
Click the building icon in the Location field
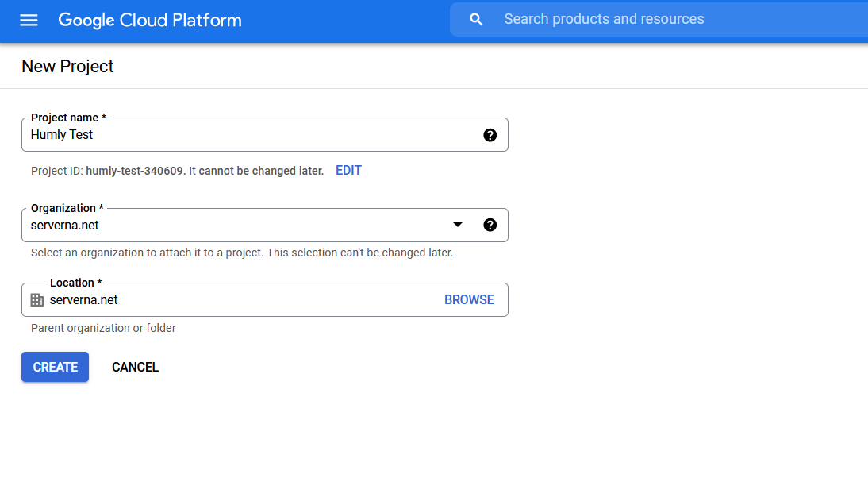(x=36, y=299)
